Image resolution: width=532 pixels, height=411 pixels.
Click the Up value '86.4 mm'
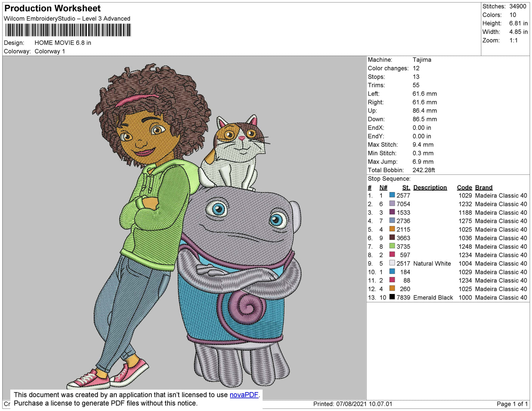(x=425, y=110)
